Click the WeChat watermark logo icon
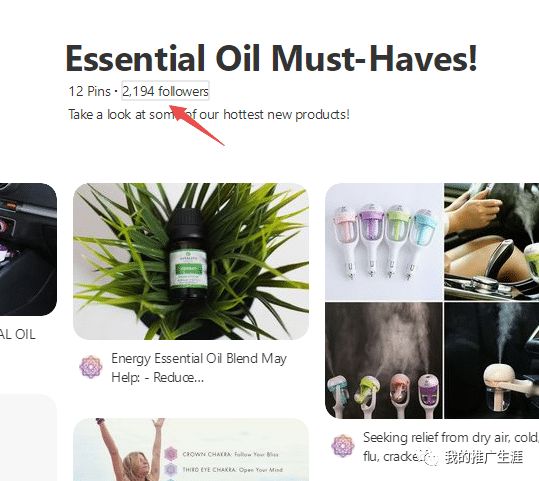Image resolution: width=539 pixels, height=481 pixels. click(x=431, y=458)
